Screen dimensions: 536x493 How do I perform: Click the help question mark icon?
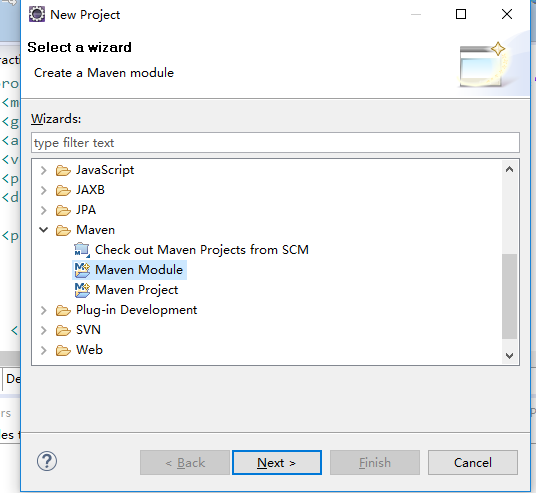click(x=47, y=461)
